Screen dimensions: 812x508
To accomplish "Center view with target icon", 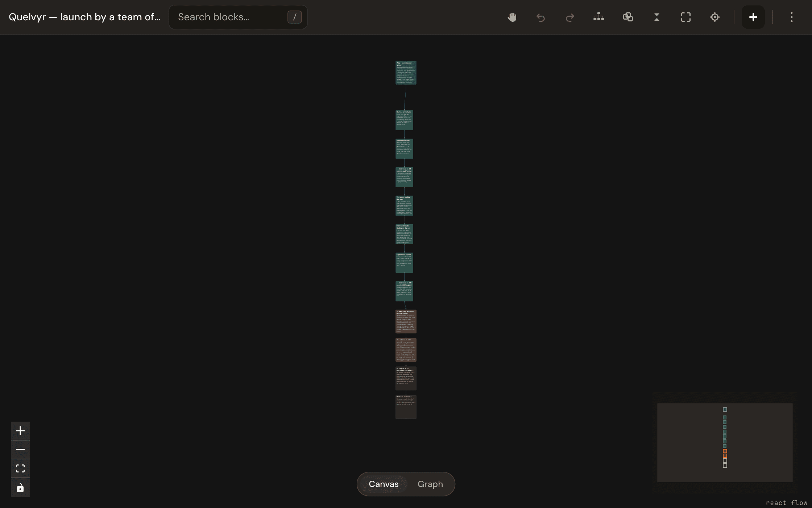I will pos(715,17).
